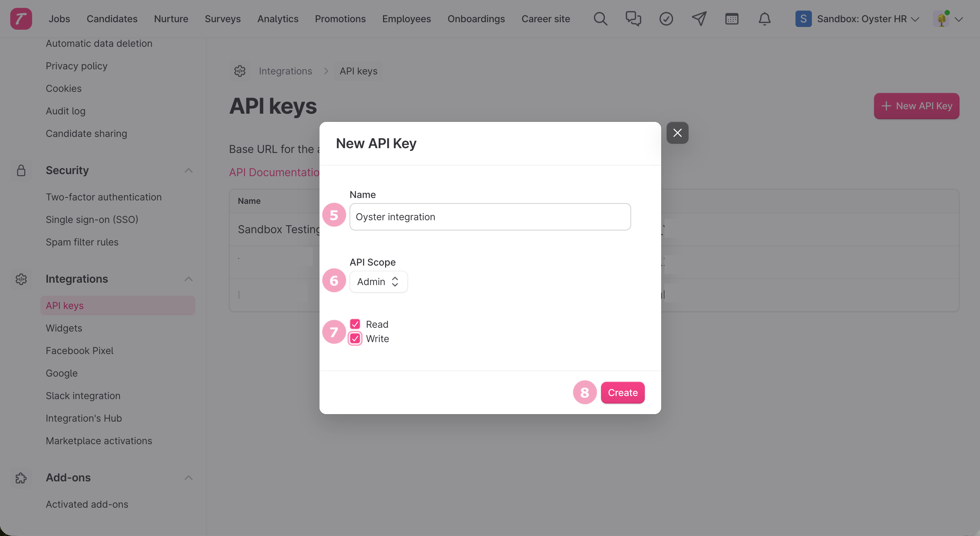Open the user menu chevron
This screenshot has width=980, height=536.
959,19
